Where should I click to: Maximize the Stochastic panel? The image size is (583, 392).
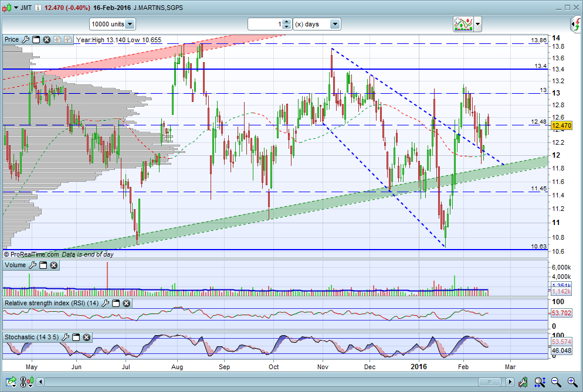[x=76, y=337]
